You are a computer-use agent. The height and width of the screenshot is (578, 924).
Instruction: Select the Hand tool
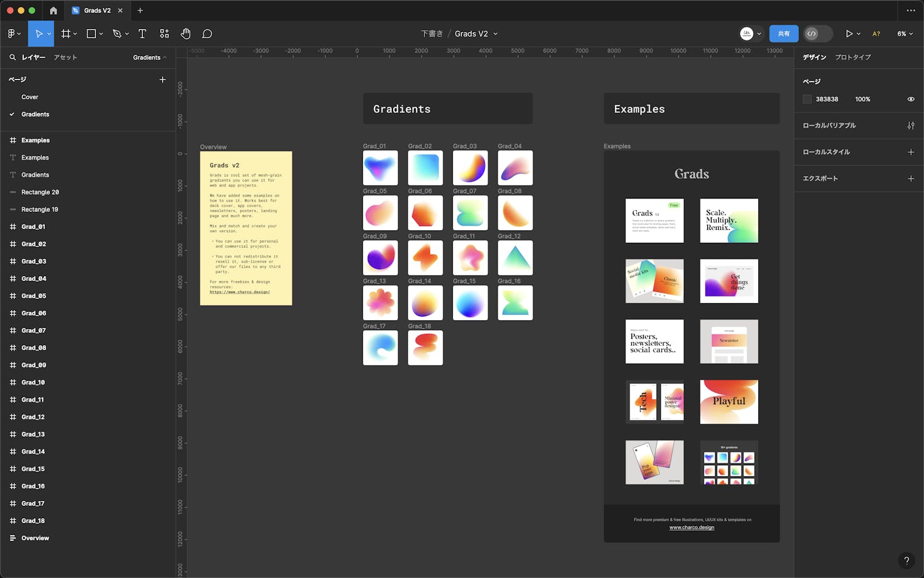185,34
